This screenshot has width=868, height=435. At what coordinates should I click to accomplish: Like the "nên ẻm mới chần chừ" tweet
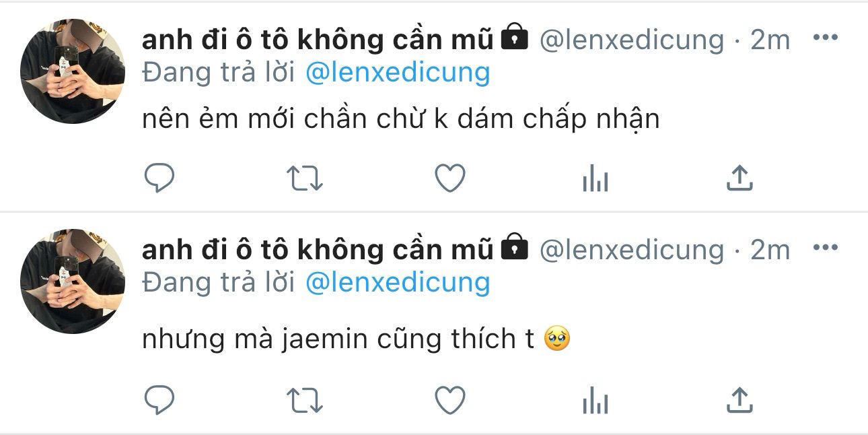450,178
